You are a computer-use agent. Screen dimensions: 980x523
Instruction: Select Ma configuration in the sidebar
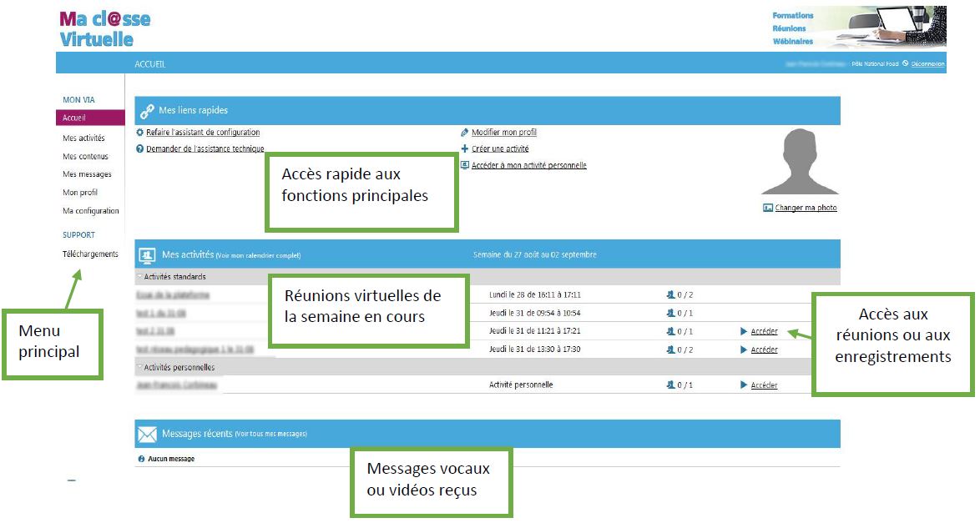pyautogui.click(x=91, y=211)
